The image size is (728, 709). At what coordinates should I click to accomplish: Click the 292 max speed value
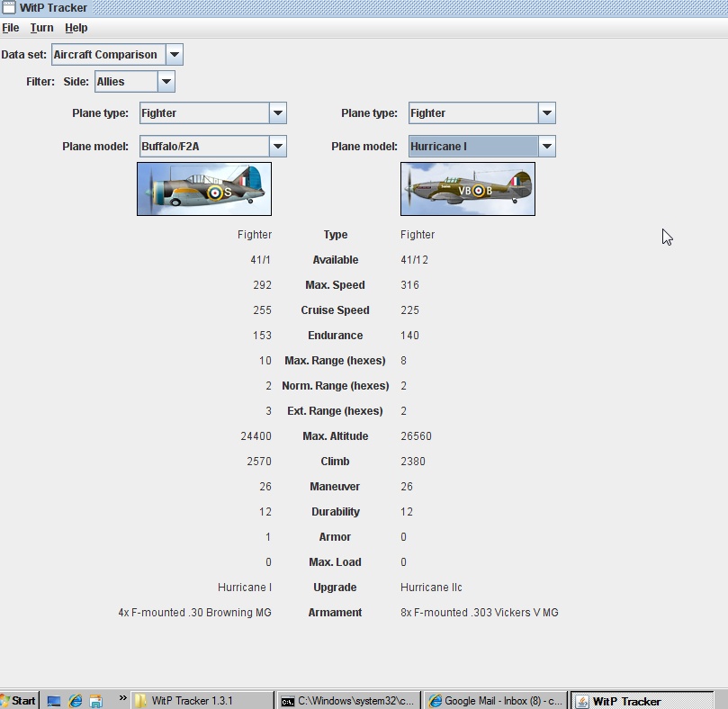(263, 285)
